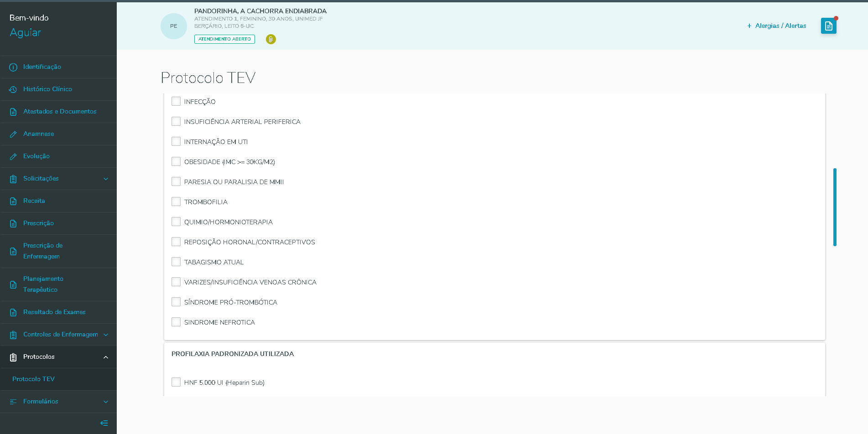Check the TABAGISMO ATUAL checkbox
The height and width of the screenshot is (434, 868).
(176, 262)
